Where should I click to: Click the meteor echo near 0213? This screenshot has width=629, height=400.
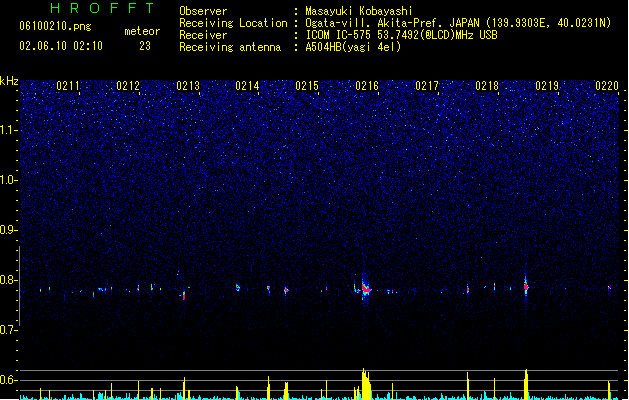(x=184, y=295)
